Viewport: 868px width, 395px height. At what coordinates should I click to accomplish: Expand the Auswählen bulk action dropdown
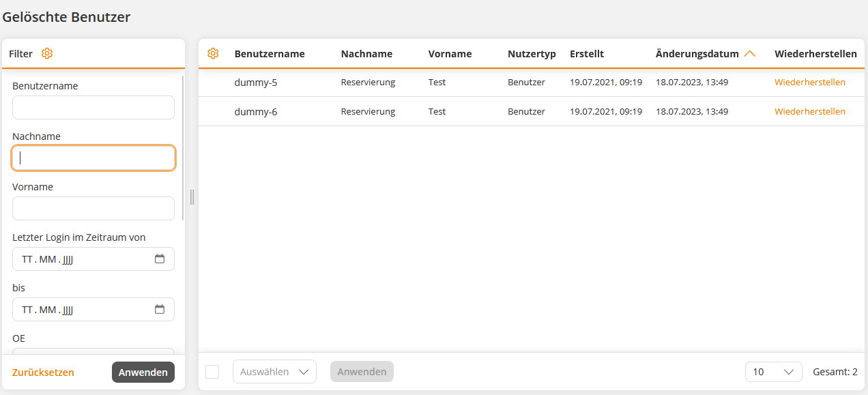274,372
